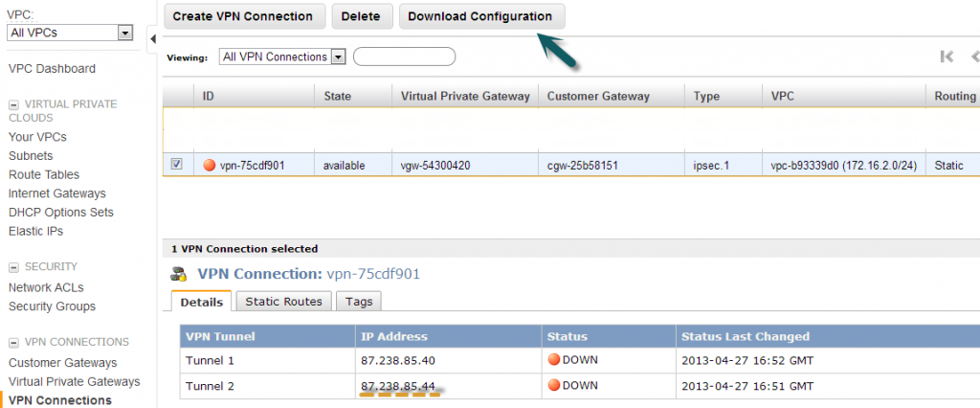Click the Tunnel 1 DOWN status icon
Screen dimensions: 980x408
click(x=553, y=360)
